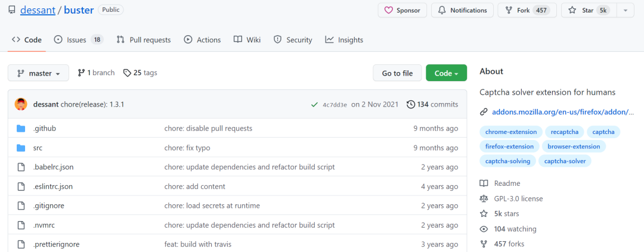Select the captcha-solver topic tag
Viewport: 644px width, 252px height.
click(x=565, y=161)
